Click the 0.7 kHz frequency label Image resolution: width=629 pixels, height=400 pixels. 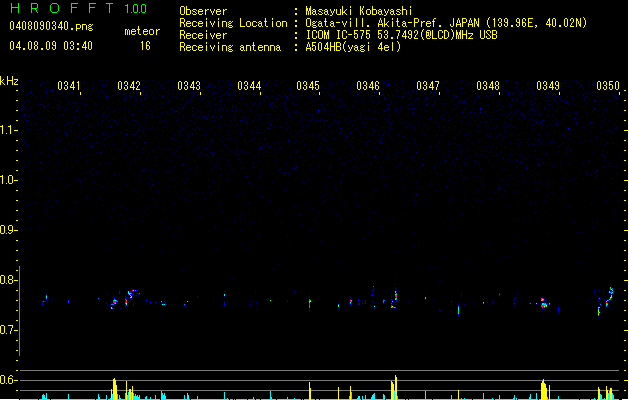pos(8,330)
